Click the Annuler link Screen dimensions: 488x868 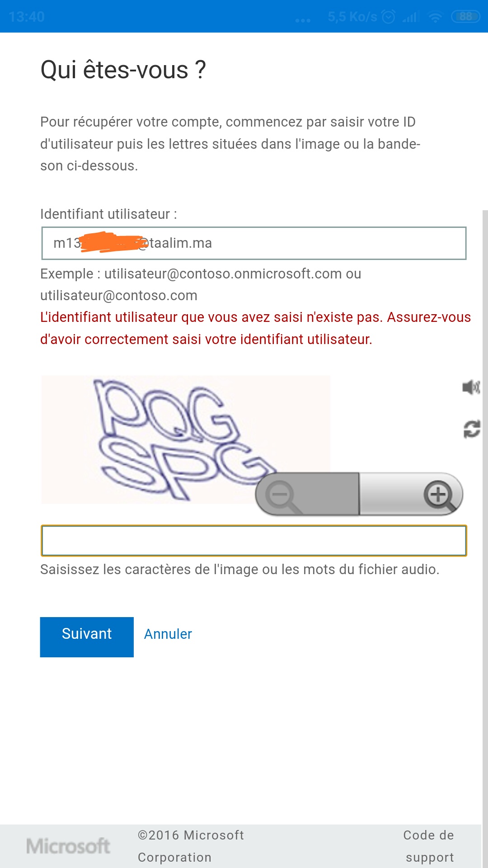click(x=168, y=634)
